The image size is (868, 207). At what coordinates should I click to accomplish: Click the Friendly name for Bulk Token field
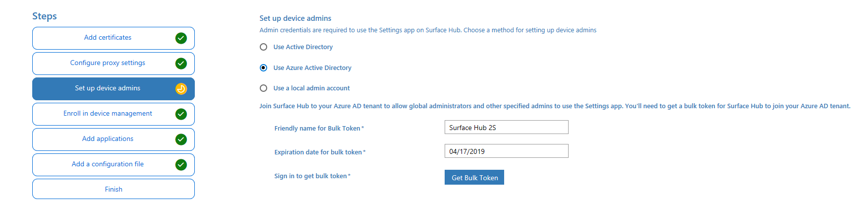(x=506, y=128)
